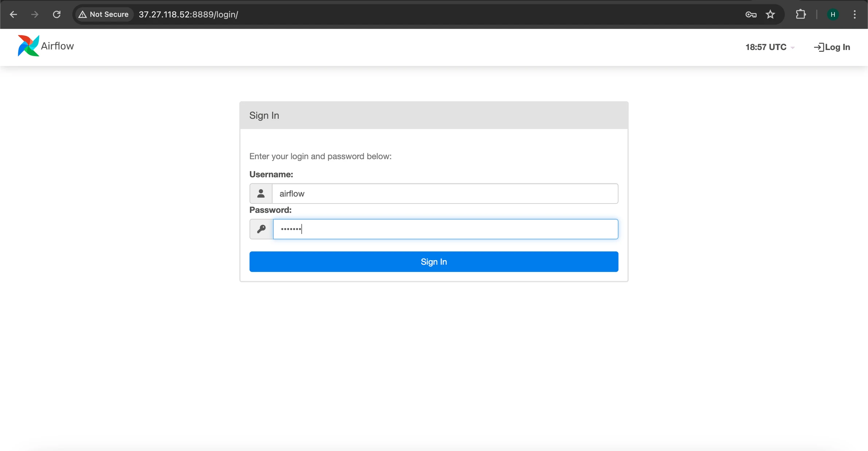Open the browser extensions puzzle icon
868x451 pixels.
tap(801, 15)
